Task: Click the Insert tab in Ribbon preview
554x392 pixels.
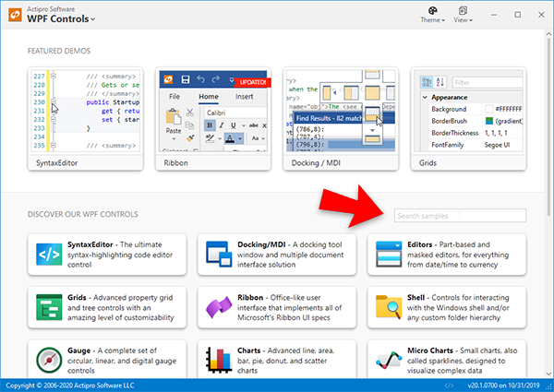Action: 244,97
